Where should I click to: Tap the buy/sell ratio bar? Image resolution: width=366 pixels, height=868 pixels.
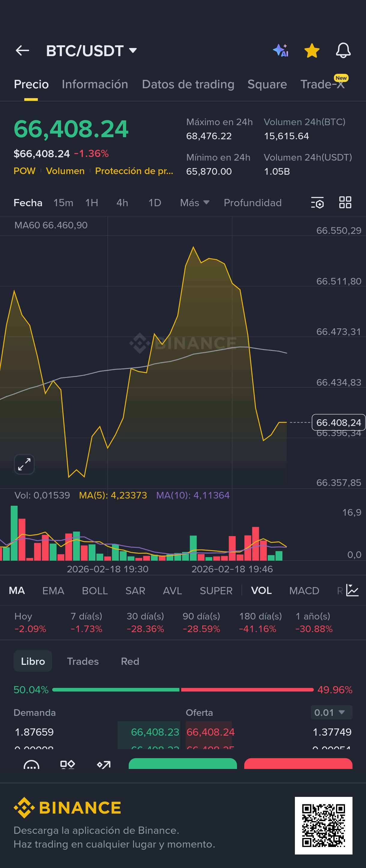[183, 690]
